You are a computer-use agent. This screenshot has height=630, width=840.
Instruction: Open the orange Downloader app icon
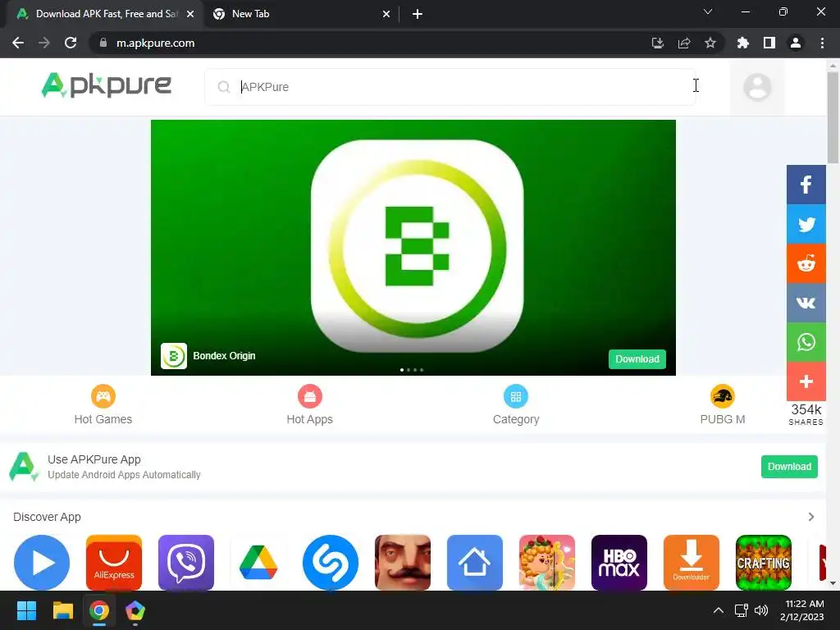click(x=691, y=563)
